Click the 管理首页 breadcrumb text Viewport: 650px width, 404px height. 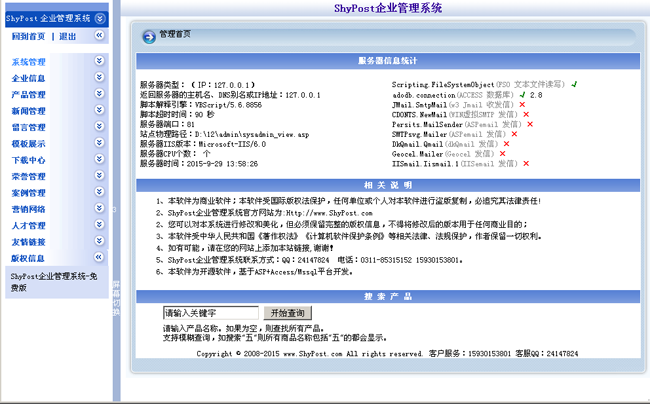click(x=175, y=34)
